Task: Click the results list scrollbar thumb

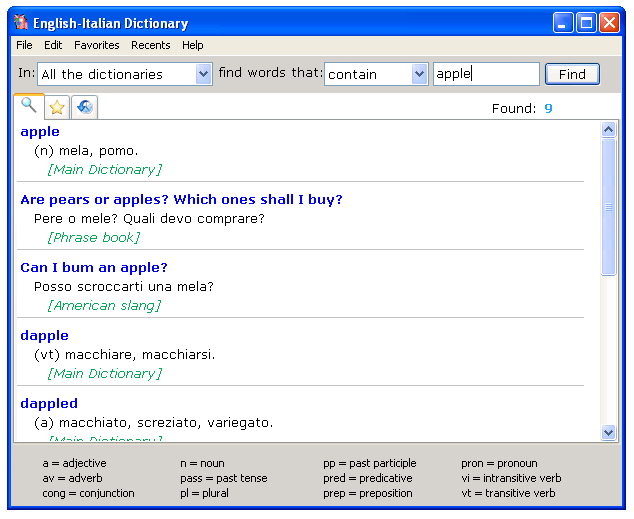Action: [608, 207]
